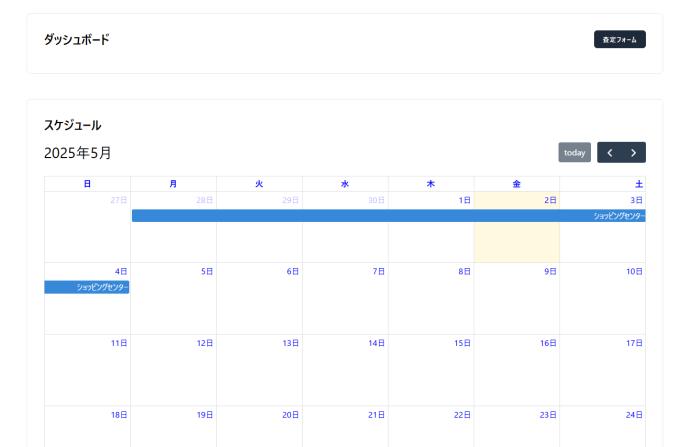Viewport: 692px width, 447px height.
Task: Select the greyed-out date 27日
Action: 119,201
